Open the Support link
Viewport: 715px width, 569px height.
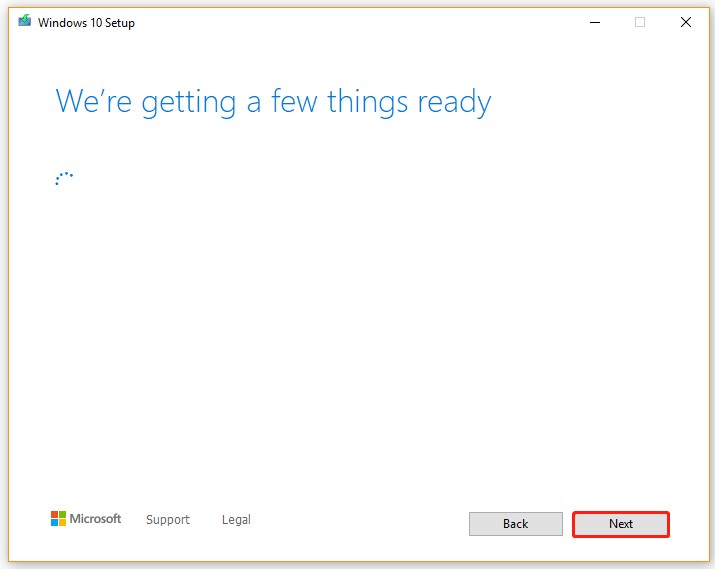click(168, 520)
